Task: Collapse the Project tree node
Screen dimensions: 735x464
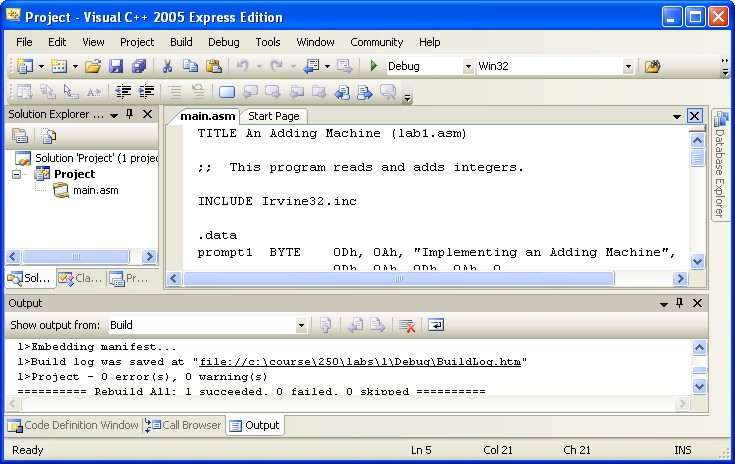Action: tap(17, 174)
